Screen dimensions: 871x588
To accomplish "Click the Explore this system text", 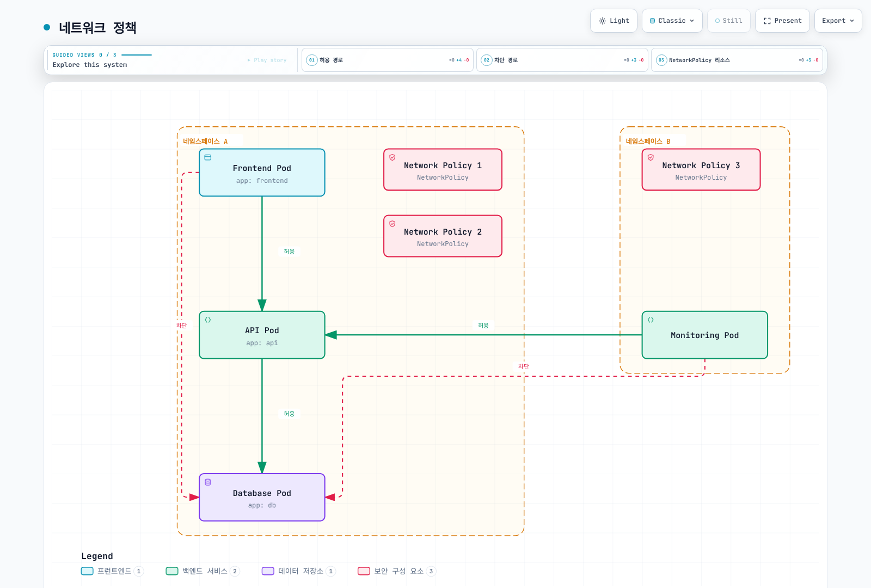I will click(x=90, y=65).
